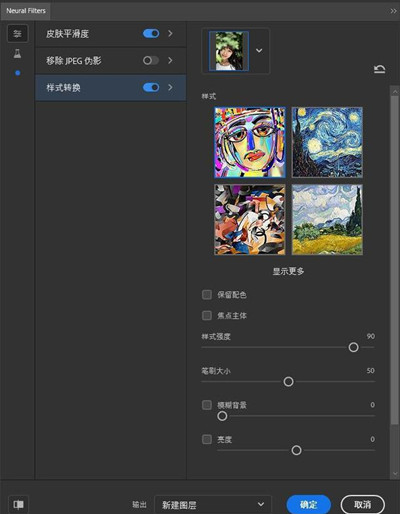
Task: Select the Neural Filters tab
Action: click(26, 11)
